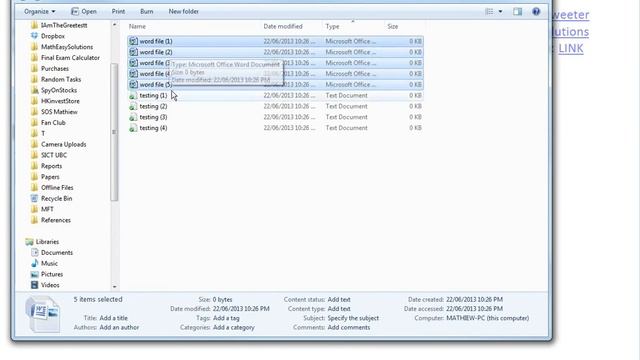Click Add a title field
640x360 pixels.
pyautogui.click(x=113, y=318)
